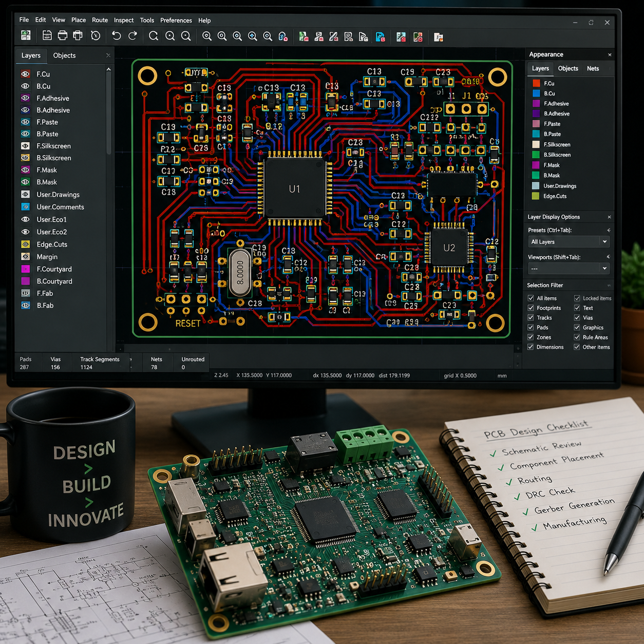Image resolution: width=644 pixels, height=644 pixels.
Task: Click arrow beside Presets (Ctrl+Tab) label
Action: (609, 230)
